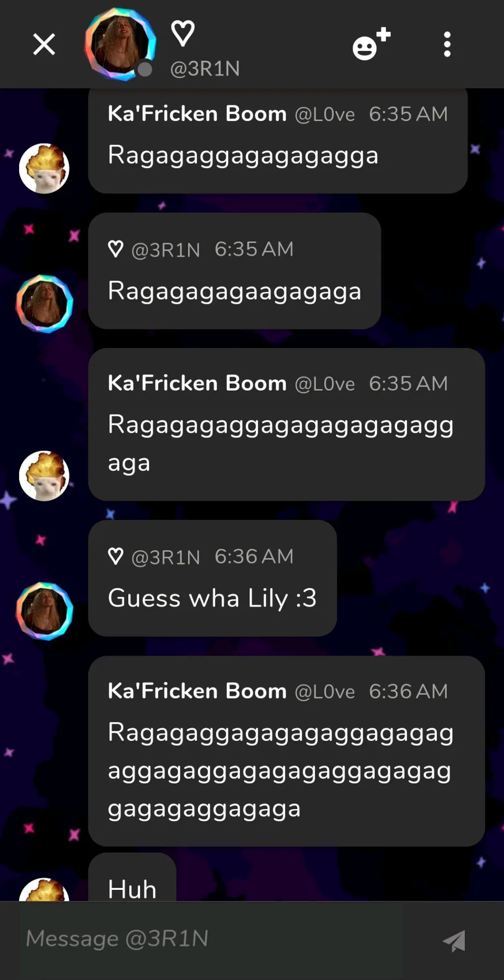Screen dimensions: 504x980
Task: Focus the Message @3R1N input field
Action: [x=212, y=939]
